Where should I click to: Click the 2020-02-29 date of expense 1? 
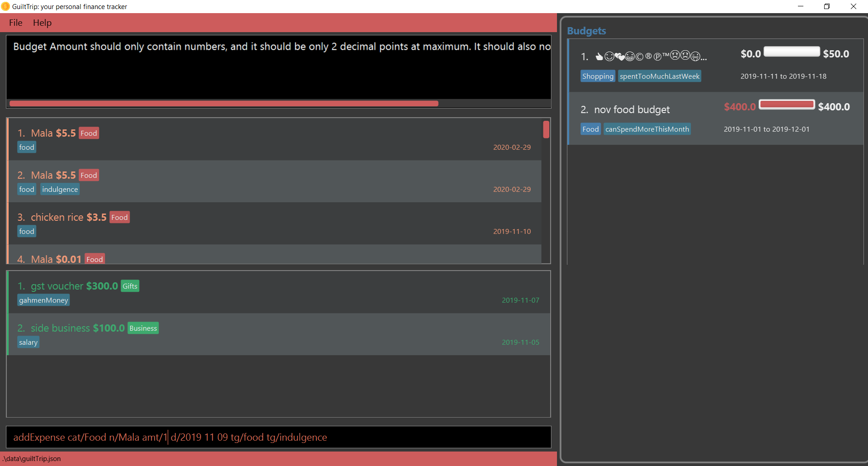click(512, 147)
